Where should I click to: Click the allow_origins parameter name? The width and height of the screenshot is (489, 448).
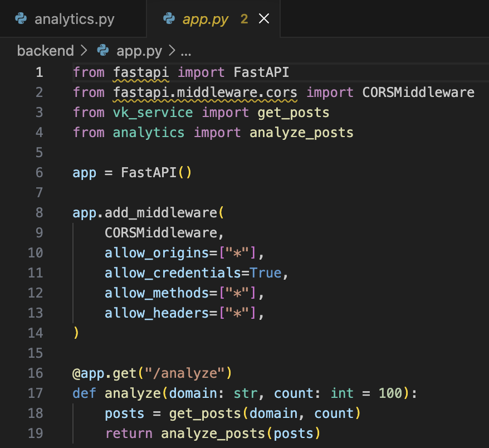156,253
